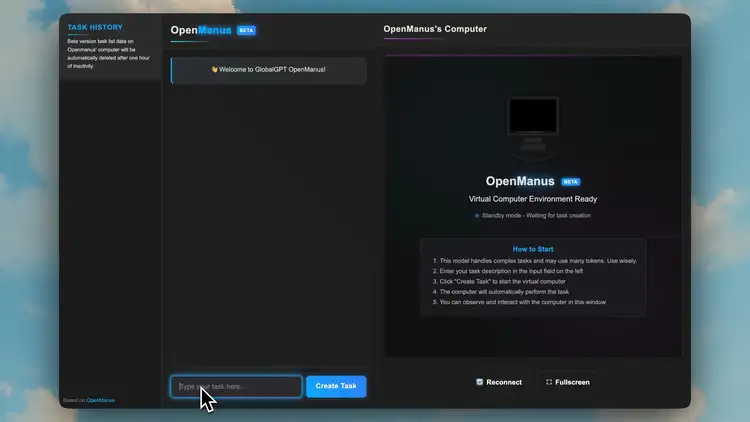Viewport: 750px width, 422px height.
Task: Click the Fullscreen expand icon
Action: [x=549, y=382]
